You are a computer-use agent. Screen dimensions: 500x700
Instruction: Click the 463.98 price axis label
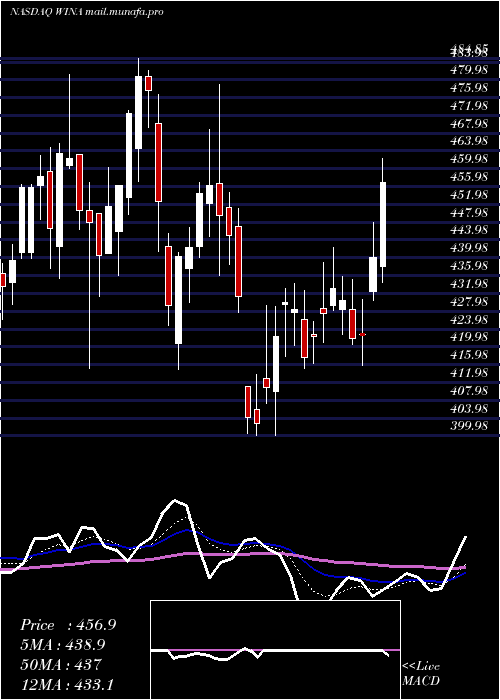pos(468,141)
